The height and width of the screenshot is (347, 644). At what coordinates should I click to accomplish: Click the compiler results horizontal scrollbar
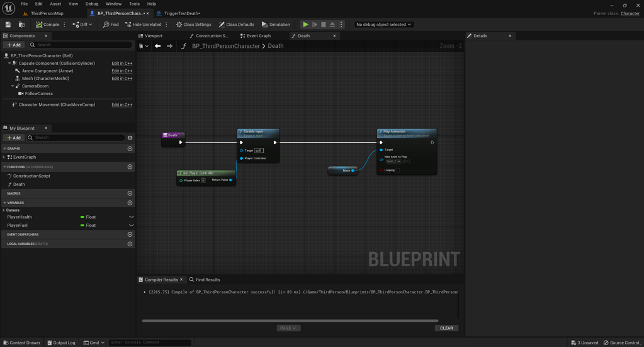point(290,321)
